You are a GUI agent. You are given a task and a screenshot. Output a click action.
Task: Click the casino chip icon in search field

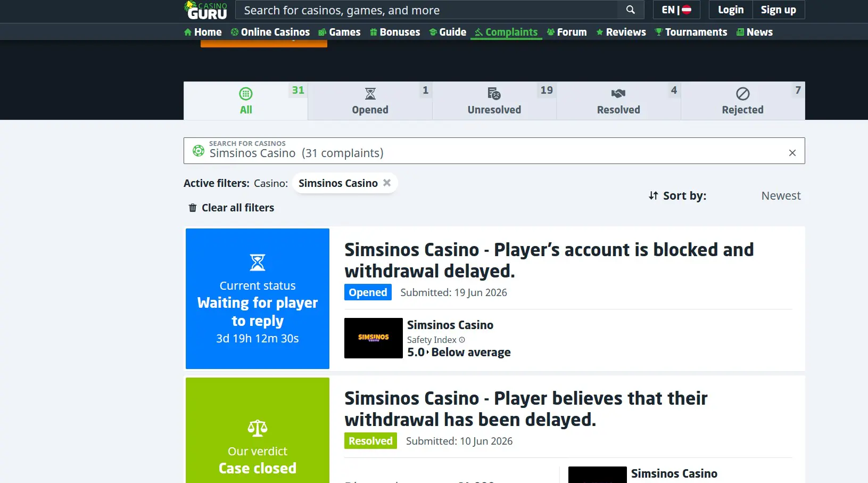(x=199, y=151)
